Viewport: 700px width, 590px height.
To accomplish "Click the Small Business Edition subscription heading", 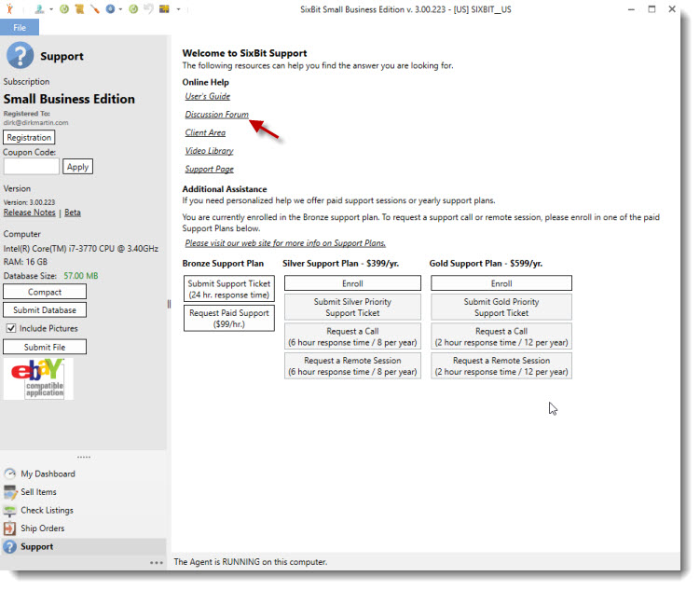I will coord(69,99).
